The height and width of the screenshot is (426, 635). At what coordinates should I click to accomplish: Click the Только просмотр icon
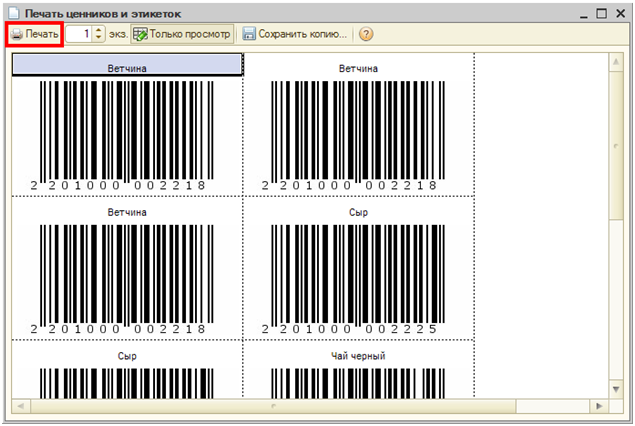[x=141, y=34]
